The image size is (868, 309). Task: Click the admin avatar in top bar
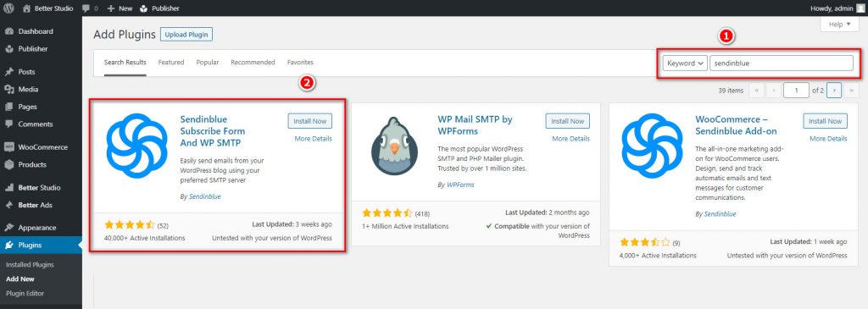click(x=860, y=8)
